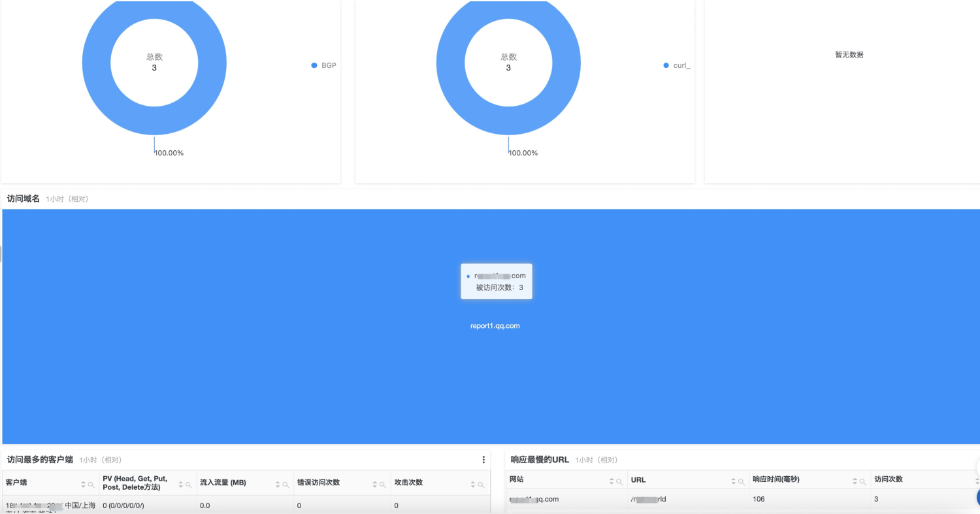This screenshot has width=980, height=514.
Task: Click the sort icon on the 响应时间(毫秒) column
Action: (x=855, y=480)
